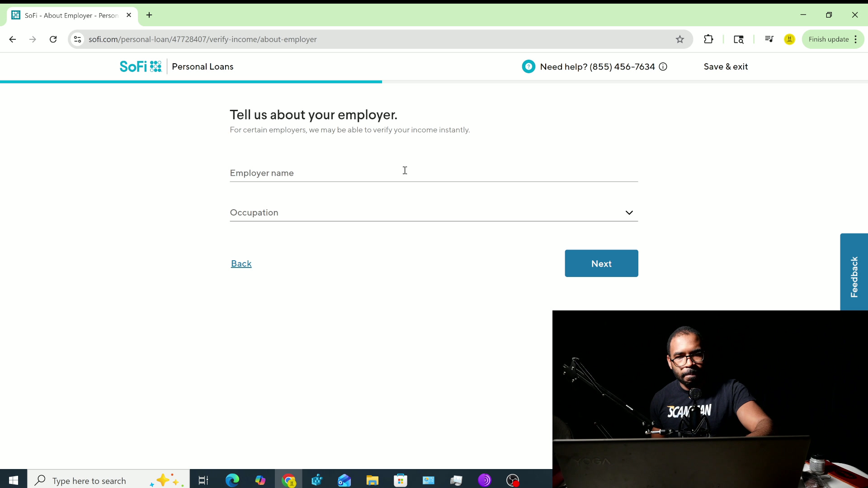Image resolution: width=868 pixels, height=488 pixels.
Task: Open the Feedback side tab
Action: 854,272
